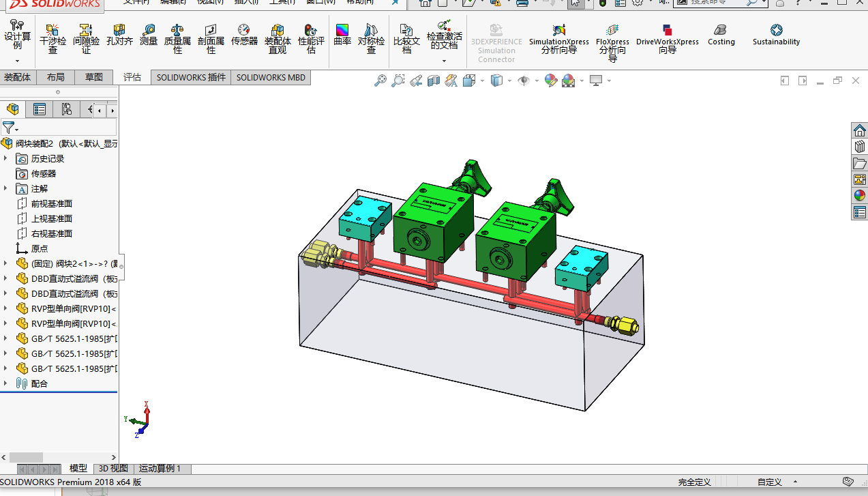The width and height of the screenshot is (868, 496).
Task: Activate the 测量 measure tool
Action: [x=149, y=35]
